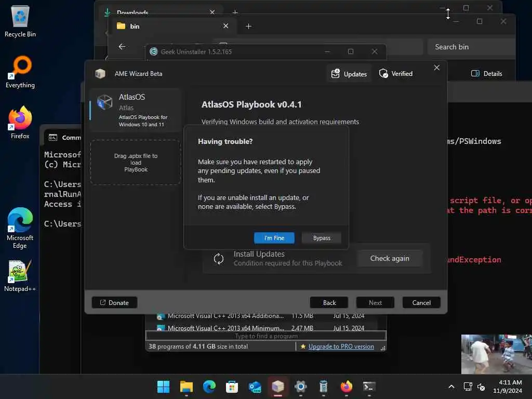This screenshot has height=399, width=532.
Task: Open the Recycle Bin desktop icon
Action: pyautogui.click(x=20, y=21)
